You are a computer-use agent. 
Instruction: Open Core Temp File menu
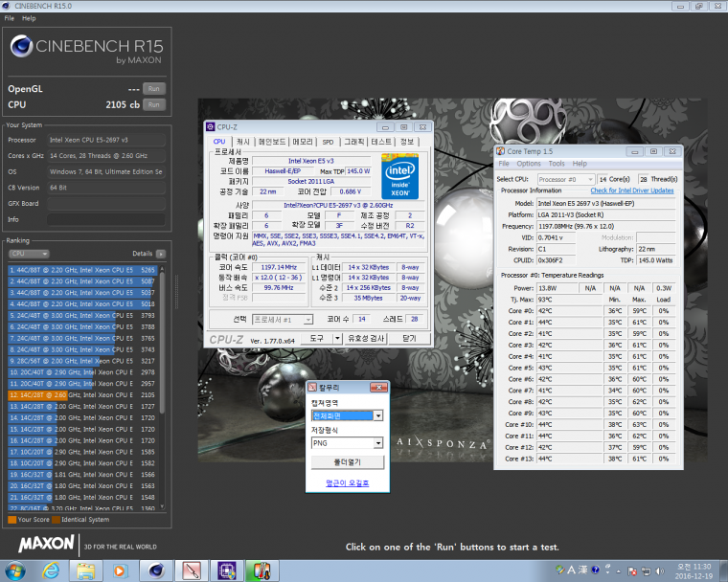504,164
